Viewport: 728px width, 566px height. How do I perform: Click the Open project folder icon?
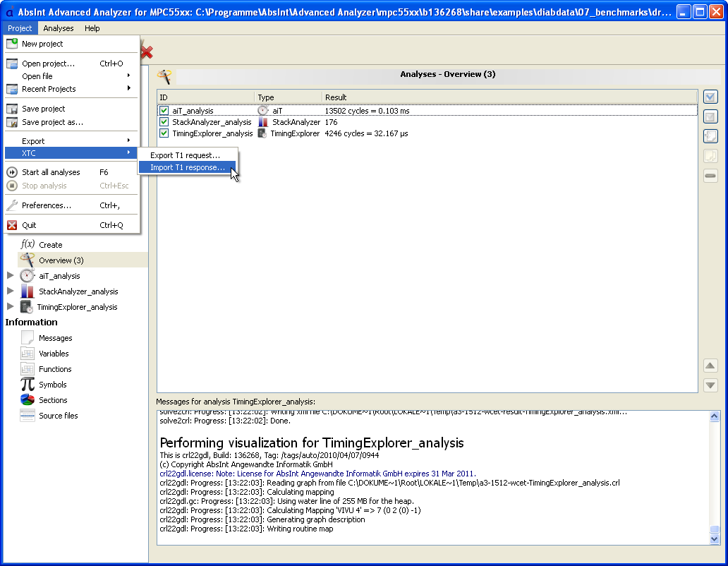coord(12,64)
